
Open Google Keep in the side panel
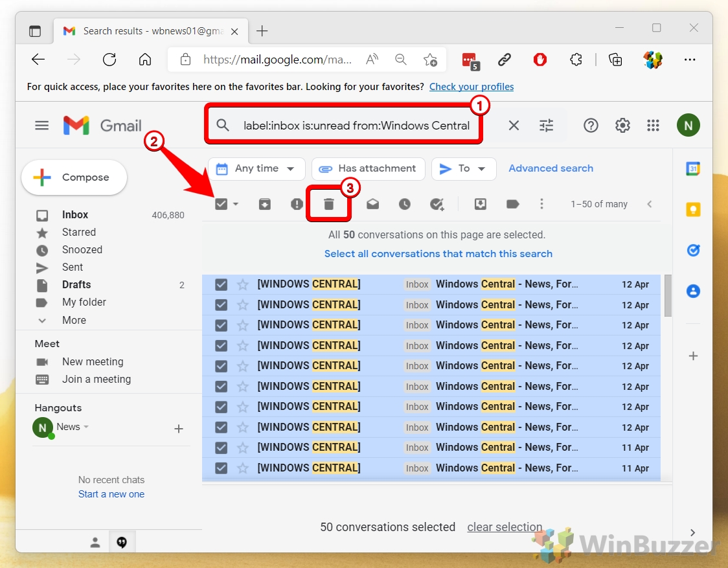coord(694,209)
